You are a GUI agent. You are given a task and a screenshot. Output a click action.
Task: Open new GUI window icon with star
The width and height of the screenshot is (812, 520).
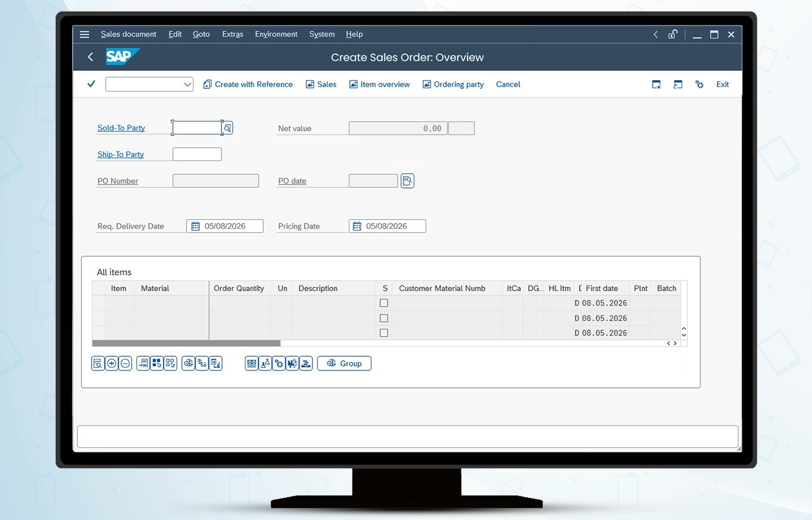656,84
